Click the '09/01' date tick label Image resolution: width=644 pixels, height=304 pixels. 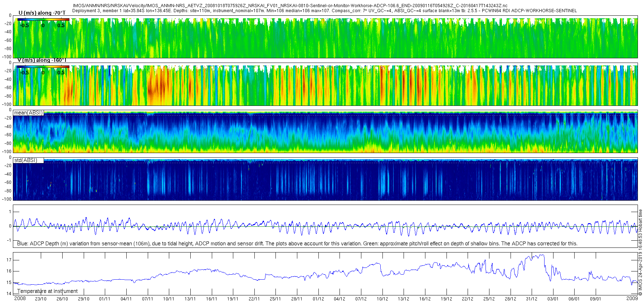596,299
